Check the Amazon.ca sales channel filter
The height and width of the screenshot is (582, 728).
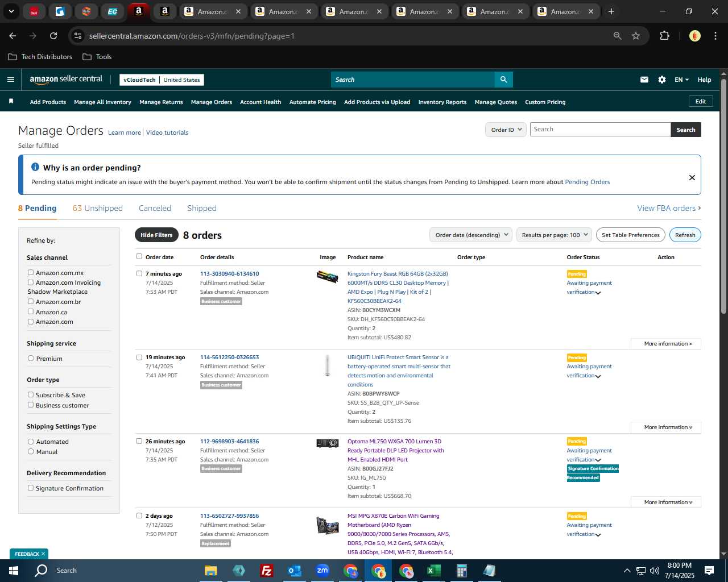click(31, 311)
